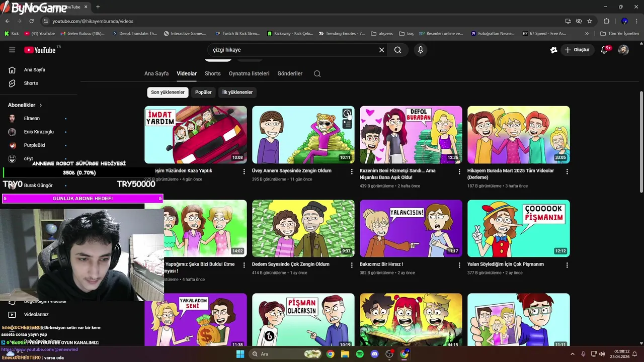Viewport: 644px width, 362px height.
Task: Add Üvey Annem video to queue
Action: [347, 124]
